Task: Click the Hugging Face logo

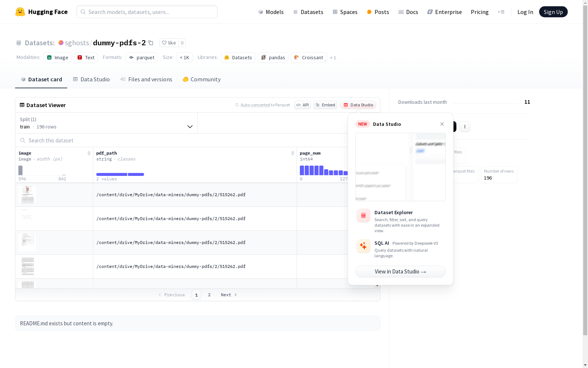Action: click(x=41, y=12)
